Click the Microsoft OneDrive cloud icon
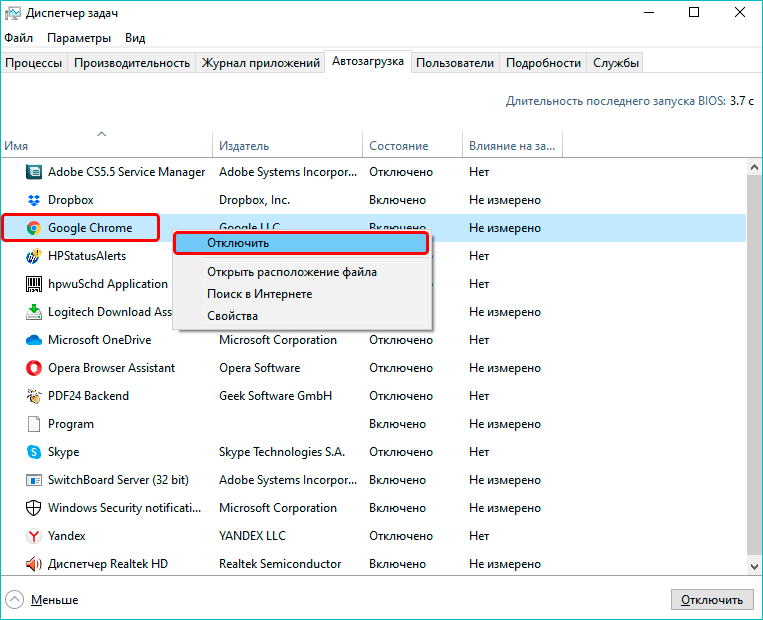Image resolution: width=763 pixels, height=620 pixels. 34,340
